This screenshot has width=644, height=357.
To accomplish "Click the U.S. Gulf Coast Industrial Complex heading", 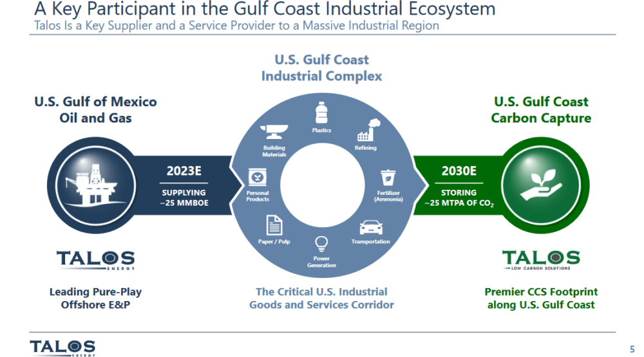I will pyautogui.click(x=321, y=68).
